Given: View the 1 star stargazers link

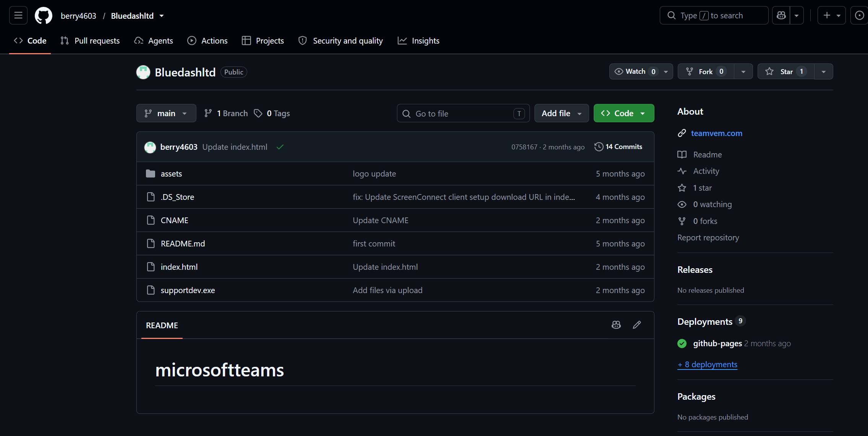Looking at the screenshot, I should point(702,188).
